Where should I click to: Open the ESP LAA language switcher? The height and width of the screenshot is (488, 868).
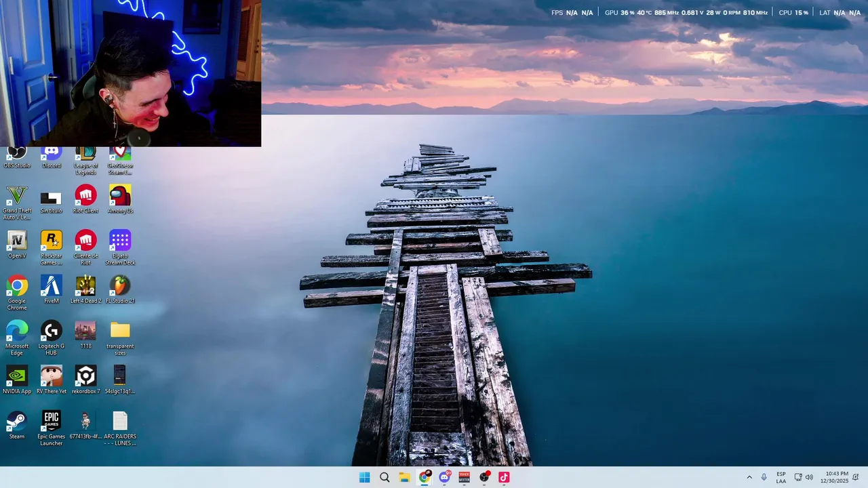point(781,477)
